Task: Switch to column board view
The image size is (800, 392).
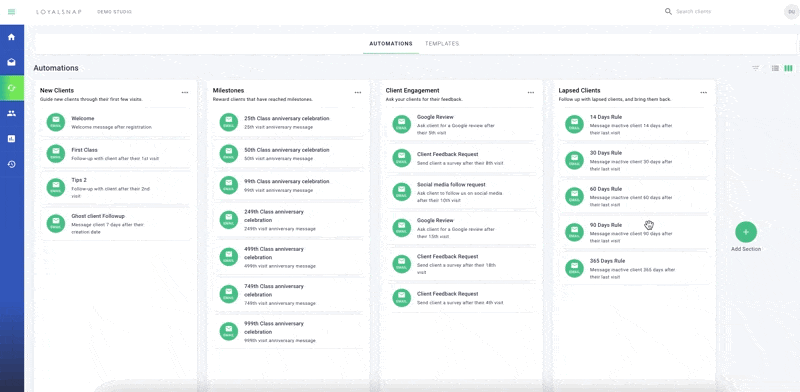Action: tap(788, 68)
